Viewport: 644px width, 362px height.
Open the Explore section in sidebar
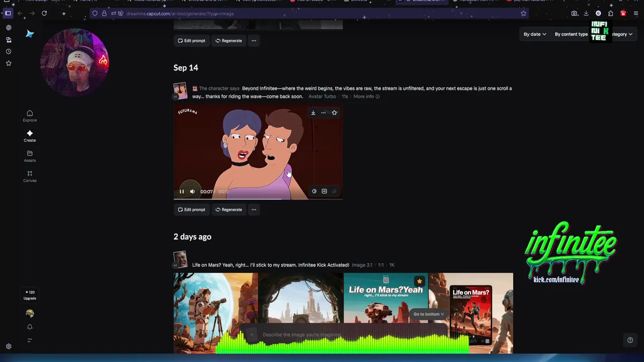point(30,116)
